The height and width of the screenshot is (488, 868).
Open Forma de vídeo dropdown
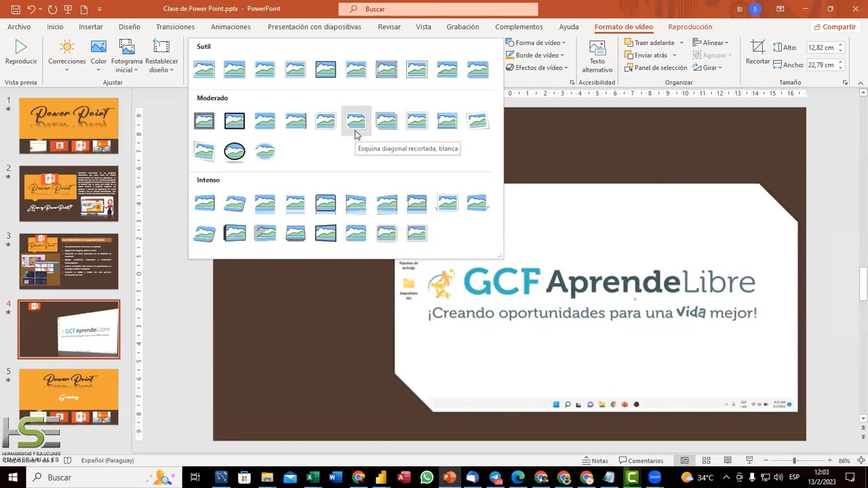(x=536, y=43)
